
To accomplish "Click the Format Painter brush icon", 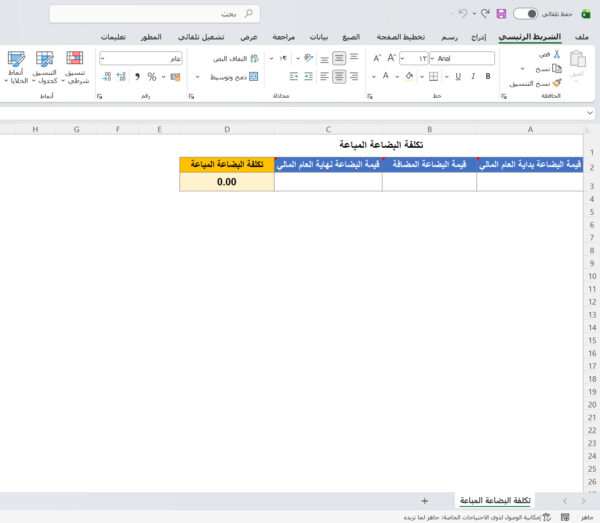I will point(554,83).
